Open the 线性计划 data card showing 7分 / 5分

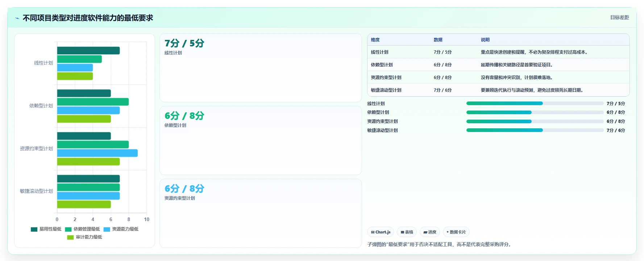coord(261,68)
